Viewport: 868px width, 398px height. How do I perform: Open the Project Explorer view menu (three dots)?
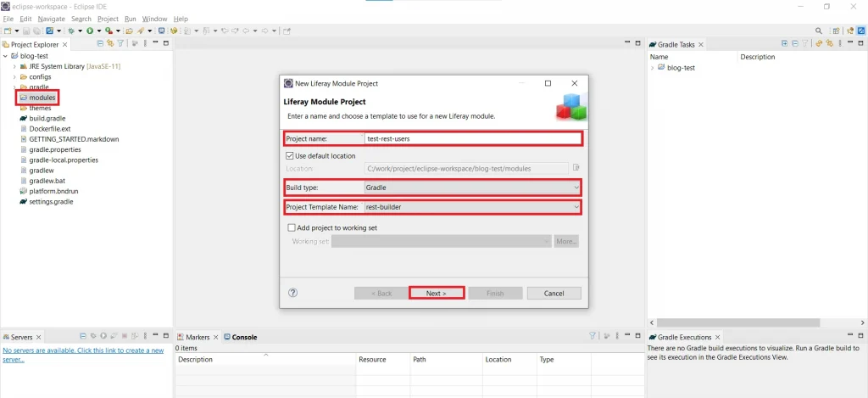click(x=146, y=42)
